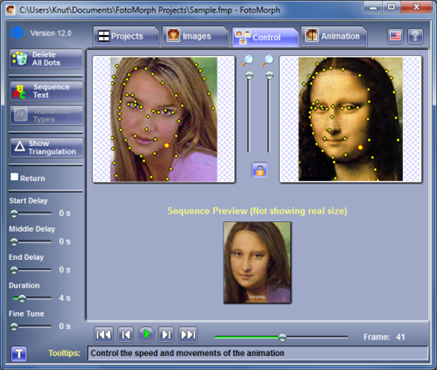Open help with question mark icon
Screen dimensions: 437x370
(x=415, y=36)
